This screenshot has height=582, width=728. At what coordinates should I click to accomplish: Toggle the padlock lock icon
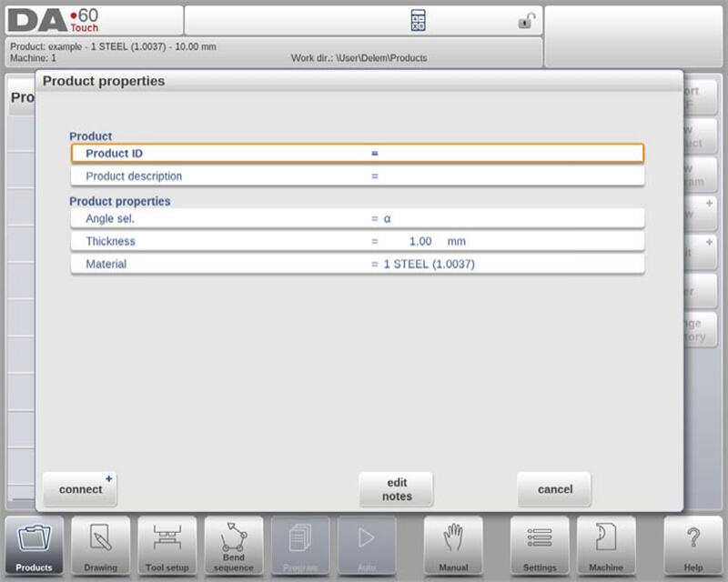526,21
